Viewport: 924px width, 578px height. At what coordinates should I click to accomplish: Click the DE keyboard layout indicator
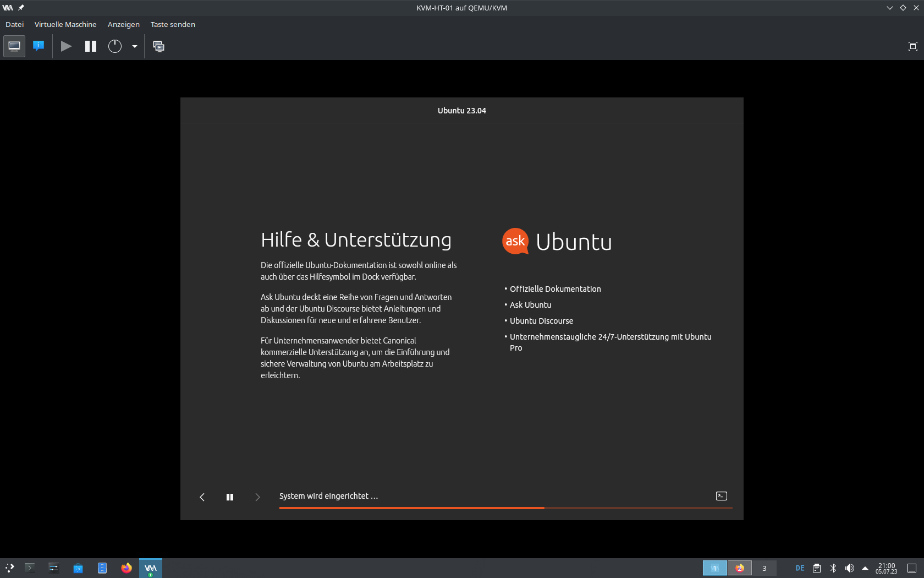pos(800,568)
